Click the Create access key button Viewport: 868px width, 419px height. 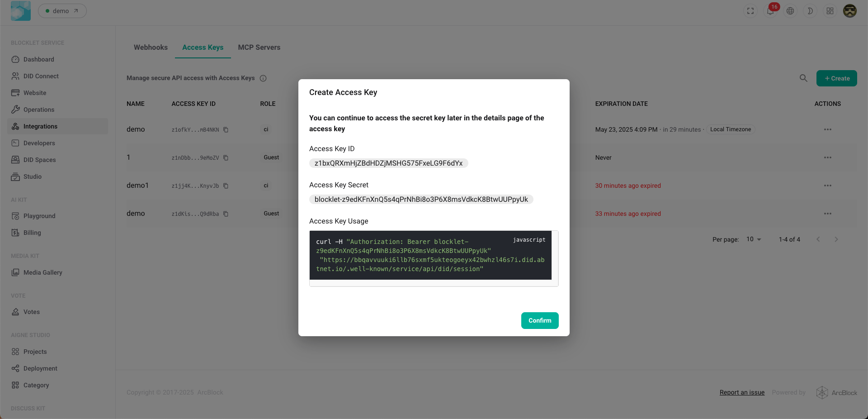pos(836,78)
